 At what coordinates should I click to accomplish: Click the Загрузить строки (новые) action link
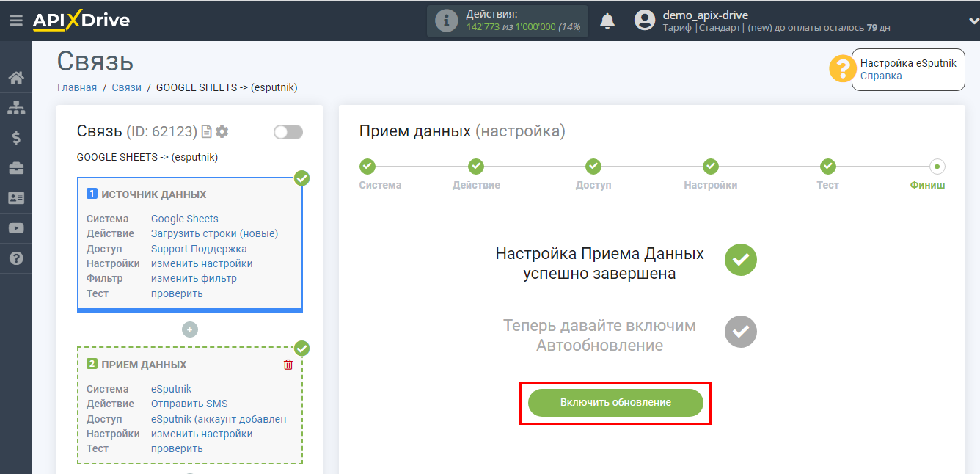215,233
